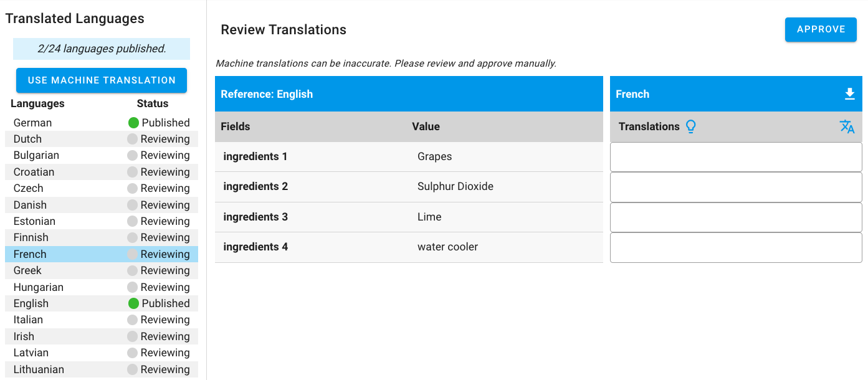The height and width of the screenshot is (380, 868).
Task: Click the green Published dot next to German
Action: coord(132,122)
